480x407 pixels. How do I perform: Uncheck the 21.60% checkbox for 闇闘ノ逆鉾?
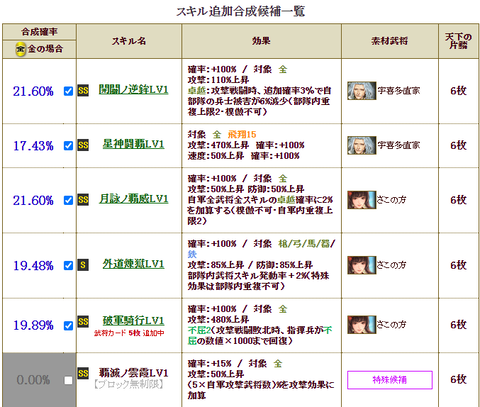click(x=68, y=91)
